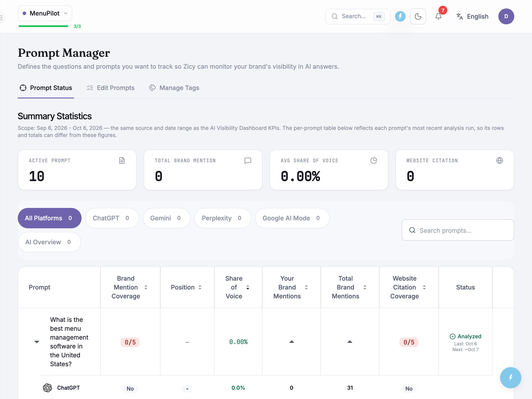Click magnifier icon in Search prompts field
This screenshot has width=532, height=399.
[412, 230]
